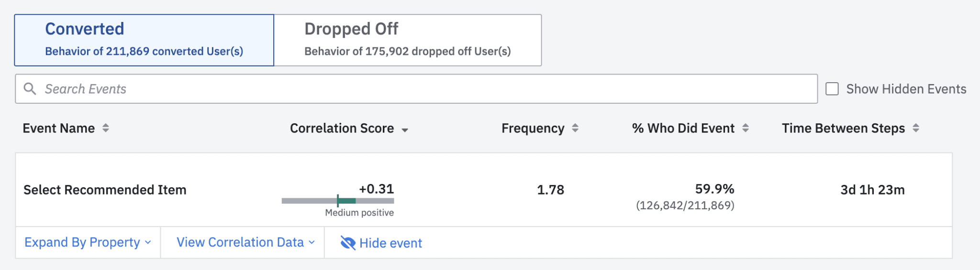Sort by Frequency arrows icon
The width and height of the screenshot is (980, 270).
(575, 128)
